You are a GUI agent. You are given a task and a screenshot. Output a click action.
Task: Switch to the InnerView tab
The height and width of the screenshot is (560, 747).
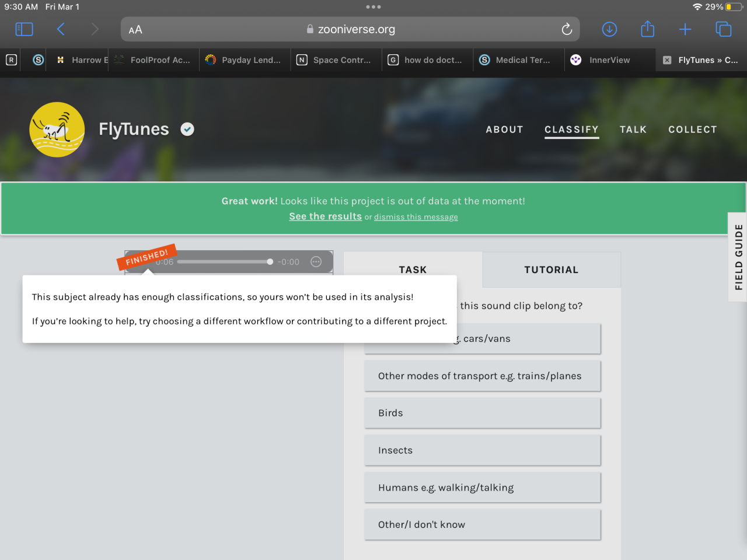pyautogui.click(x=610, y=60)
